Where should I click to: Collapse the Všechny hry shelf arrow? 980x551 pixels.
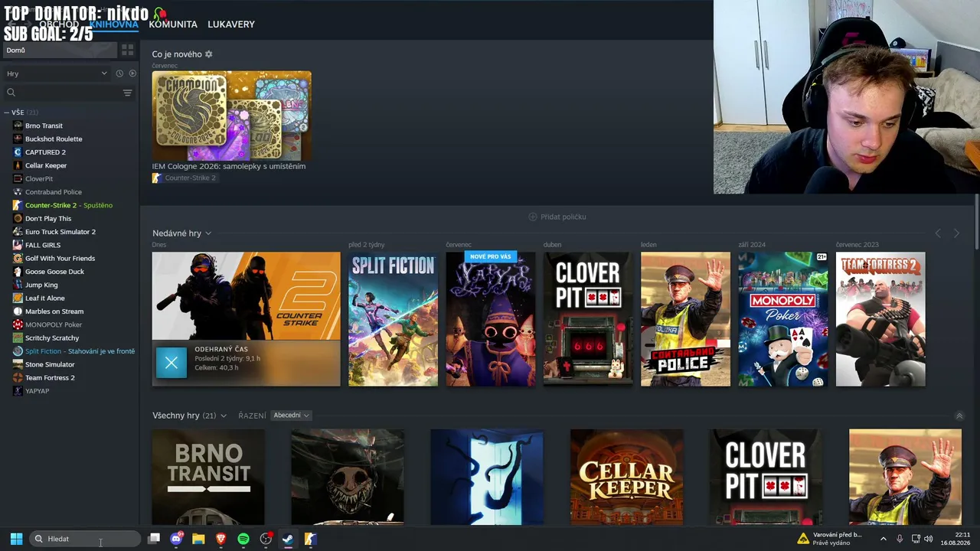(959, 416)
